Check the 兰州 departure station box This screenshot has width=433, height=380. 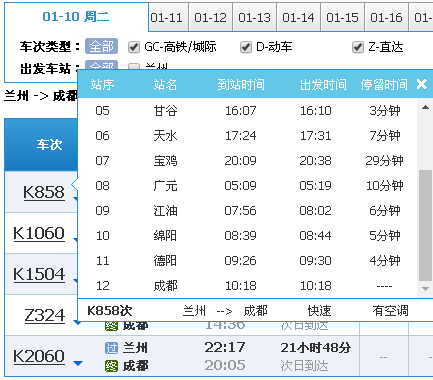pyautogui.click(x=134, y=67)
